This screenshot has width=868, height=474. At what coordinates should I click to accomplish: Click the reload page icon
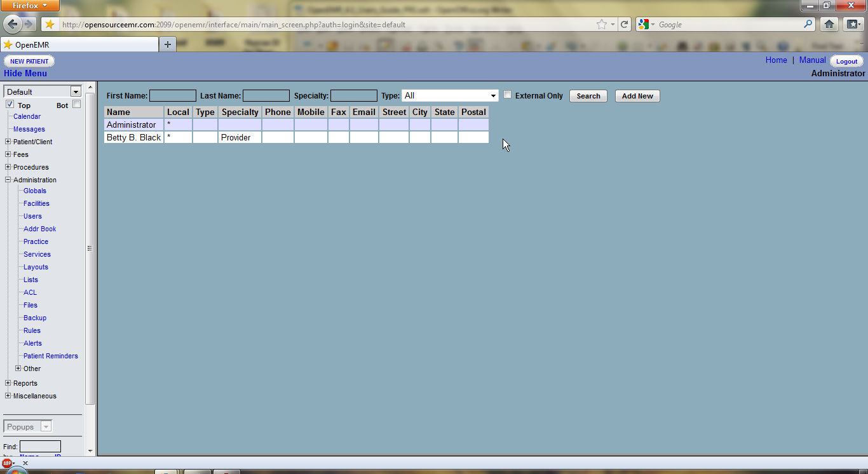click(625, 24)
